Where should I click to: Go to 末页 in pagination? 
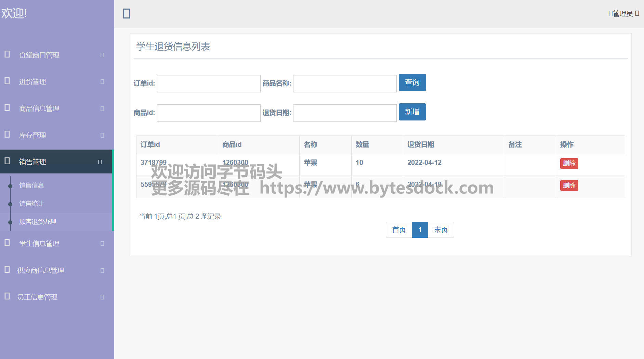pos(441,230)
